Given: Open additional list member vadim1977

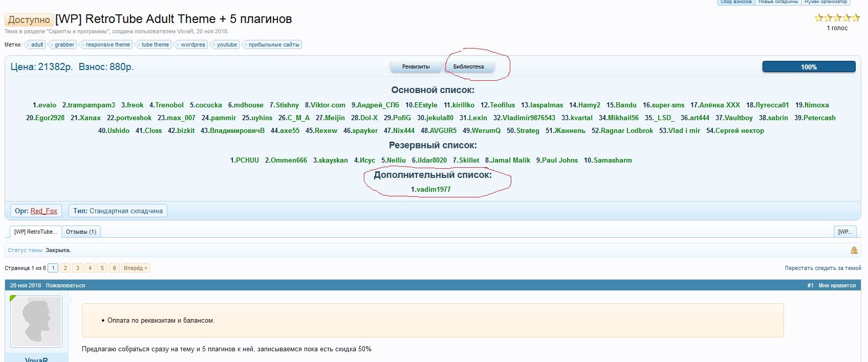Looking at the screenshot, I should [433, 189].
